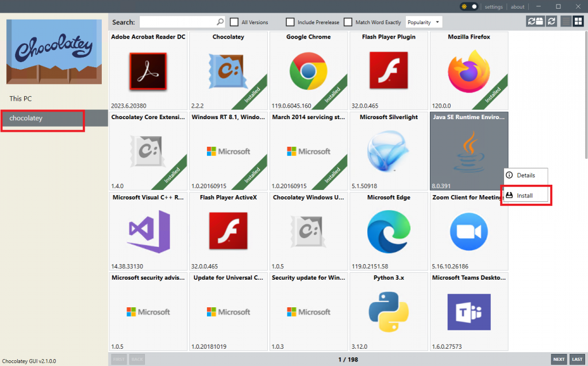Select the chocolatey source in the sidebar

click(x=54, y=118)
